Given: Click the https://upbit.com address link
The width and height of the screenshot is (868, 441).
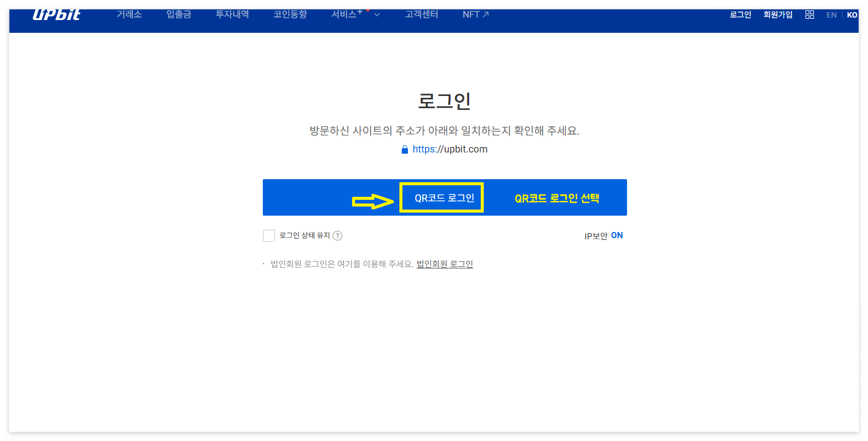Looking at the screenshot, I should (x=450, y=149).
